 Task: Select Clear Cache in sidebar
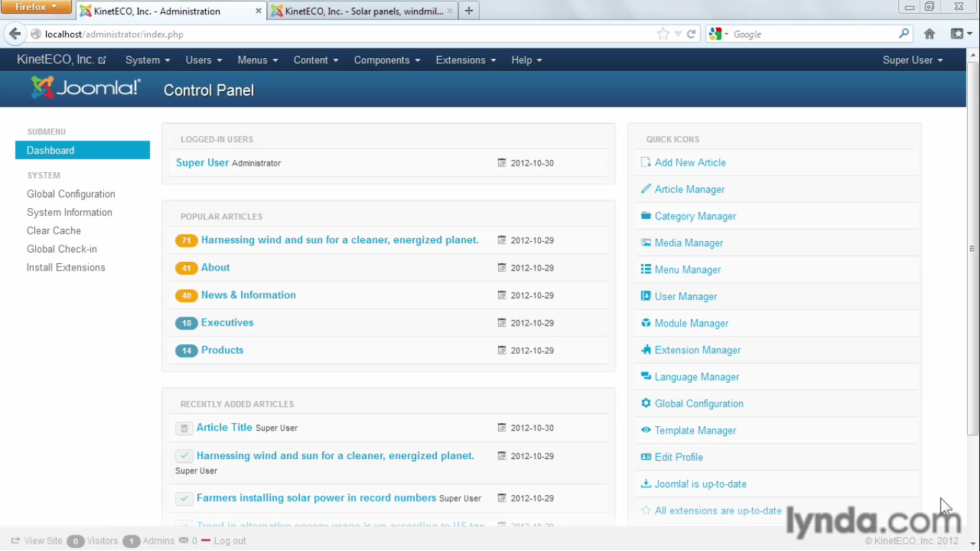(54, 230)
